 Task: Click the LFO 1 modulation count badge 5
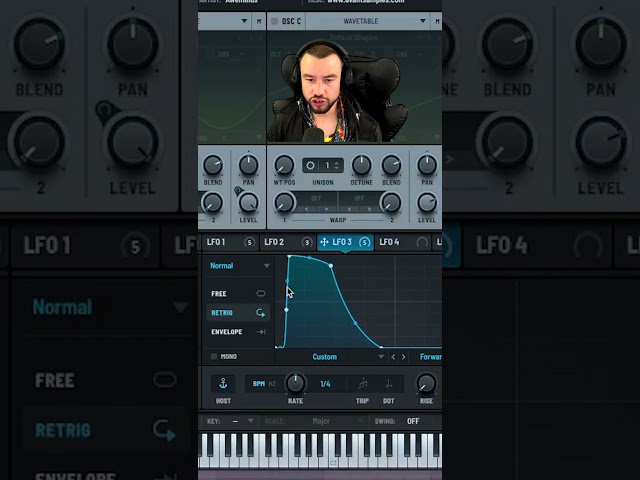249,242
